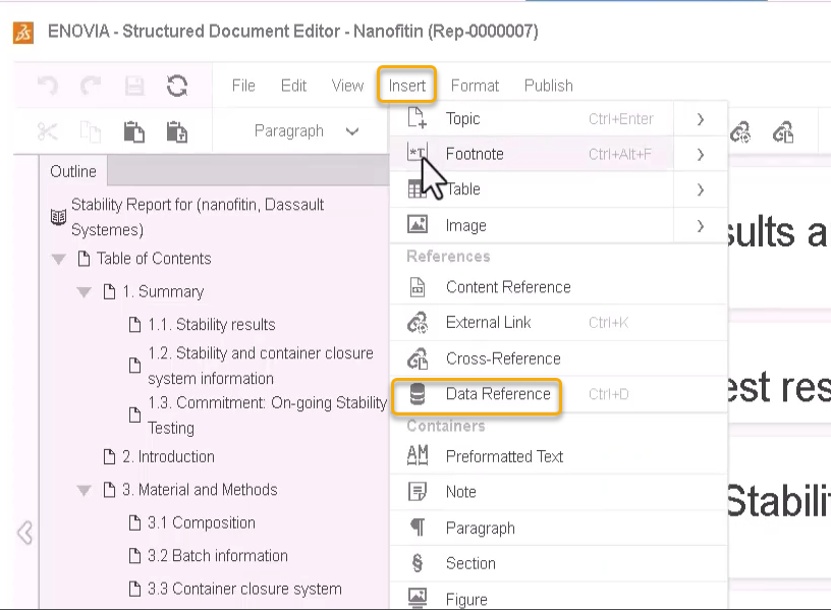Image resolution: width=831 pixels, height=610 pixels.
Task: Open the Paragraph style dropdown
Action: coord(306,131)
